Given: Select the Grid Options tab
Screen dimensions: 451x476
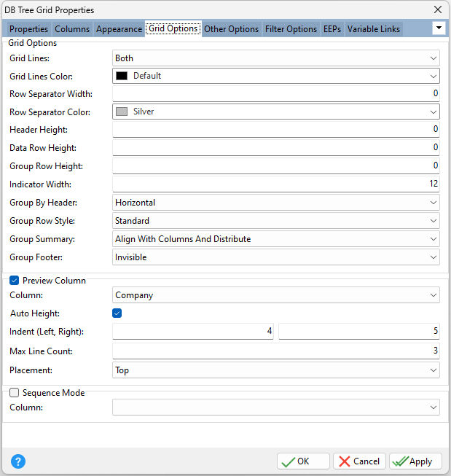Looking at the screenshot, I should 173,28.
